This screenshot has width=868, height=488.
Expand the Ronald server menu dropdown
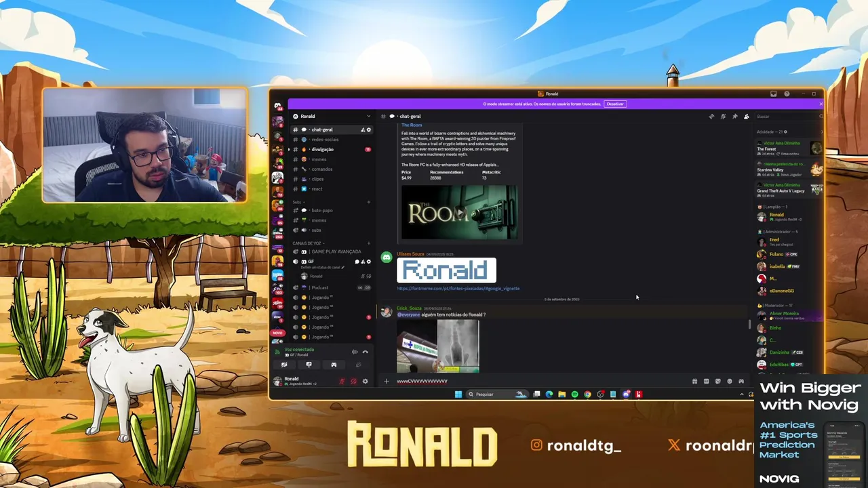click(368, 117)
